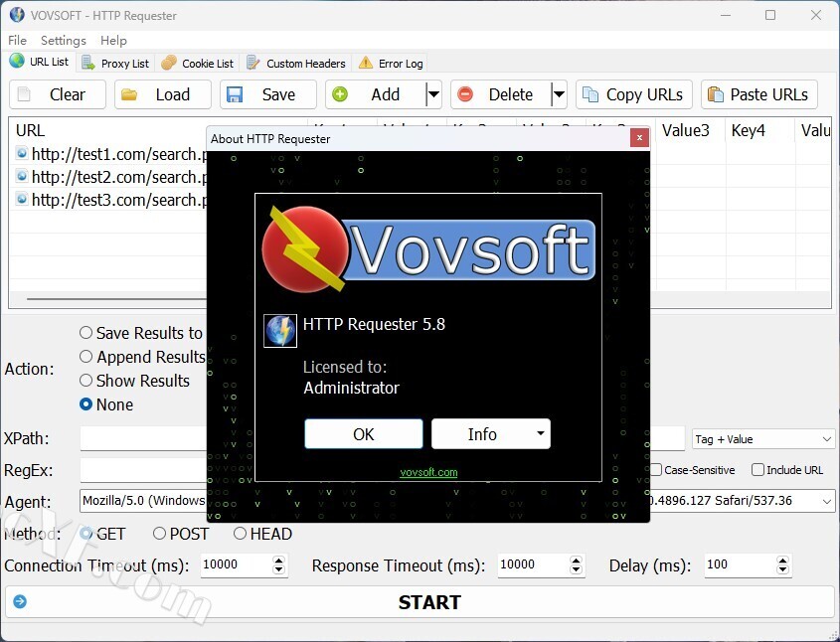Expand the Add button dropdown arrow
The height and width of the screenshot is (642, 840).
434,94
